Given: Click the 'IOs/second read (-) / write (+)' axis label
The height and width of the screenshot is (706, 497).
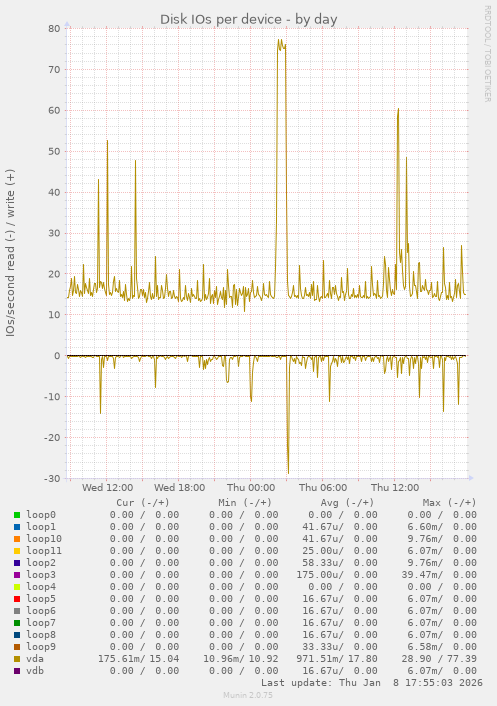Looking at the screenshot, I should [x=10, y=253].
